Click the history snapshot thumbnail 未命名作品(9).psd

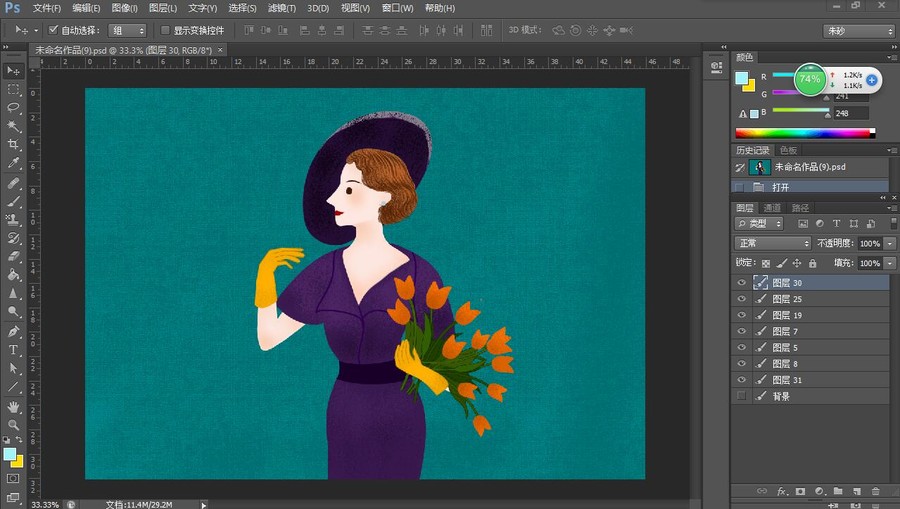point(759,167)
